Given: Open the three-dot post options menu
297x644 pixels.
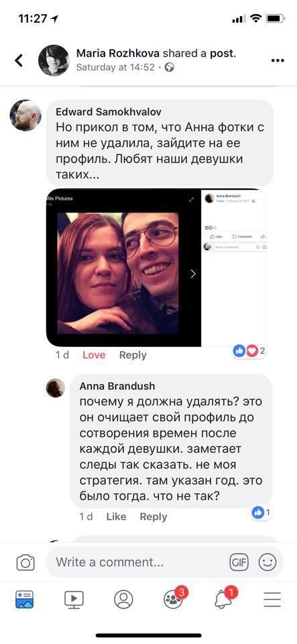Looking at the screenshot, I should (x=278, y=61).
